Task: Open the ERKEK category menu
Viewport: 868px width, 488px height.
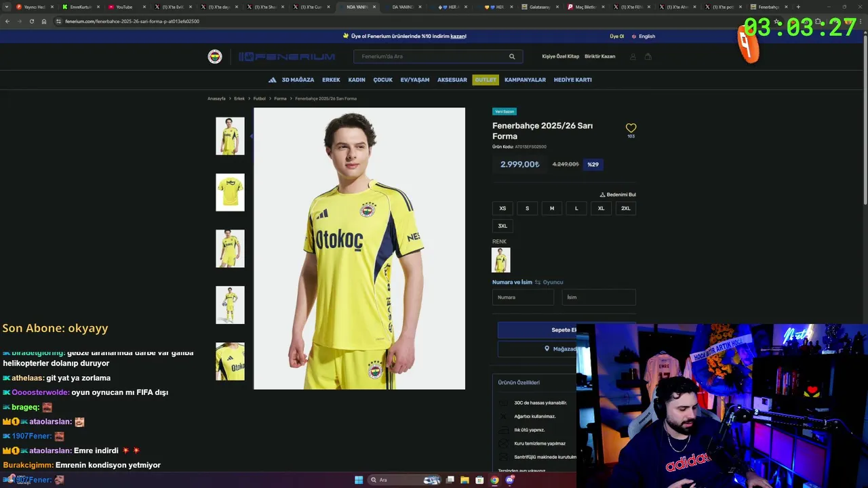Action: pos(331,80)
